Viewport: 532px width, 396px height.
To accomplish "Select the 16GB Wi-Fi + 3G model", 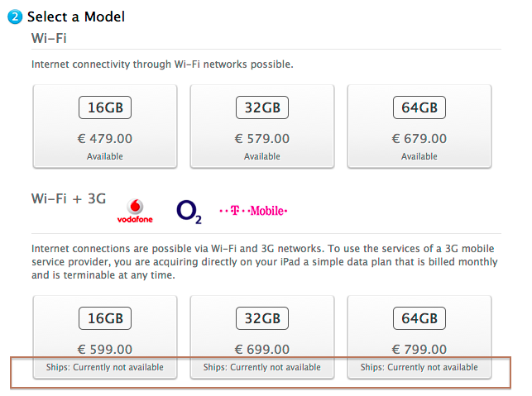I will point(105,335).
